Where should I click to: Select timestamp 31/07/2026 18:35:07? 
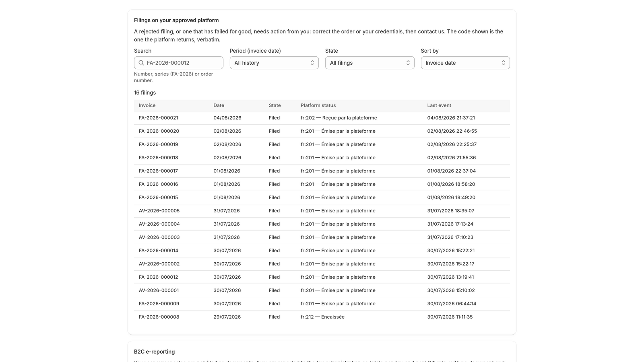[x=451, y=211]
